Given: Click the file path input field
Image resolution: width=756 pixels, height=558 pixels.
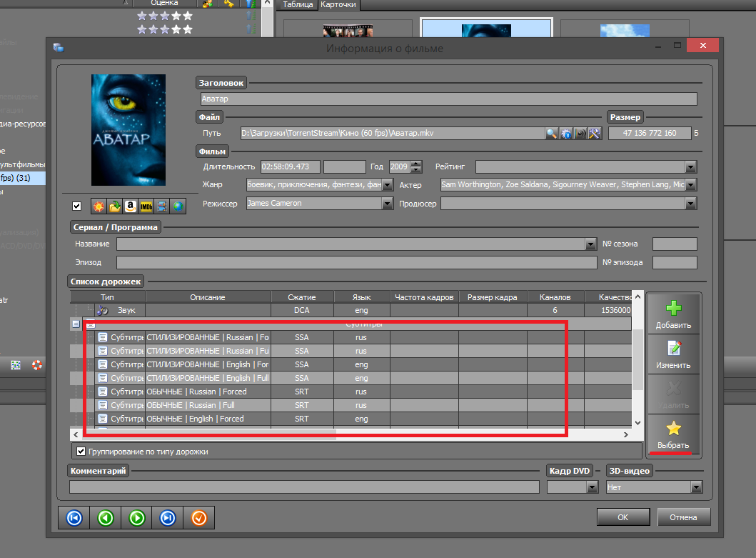Looking at the screenshot, I should [x=393, y=133].
